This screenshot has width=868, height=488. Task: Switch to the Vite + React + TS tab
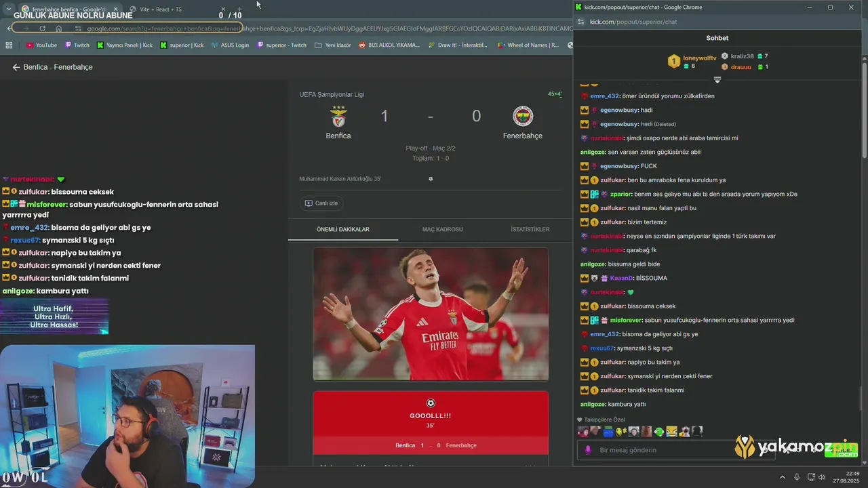[161, 9]
